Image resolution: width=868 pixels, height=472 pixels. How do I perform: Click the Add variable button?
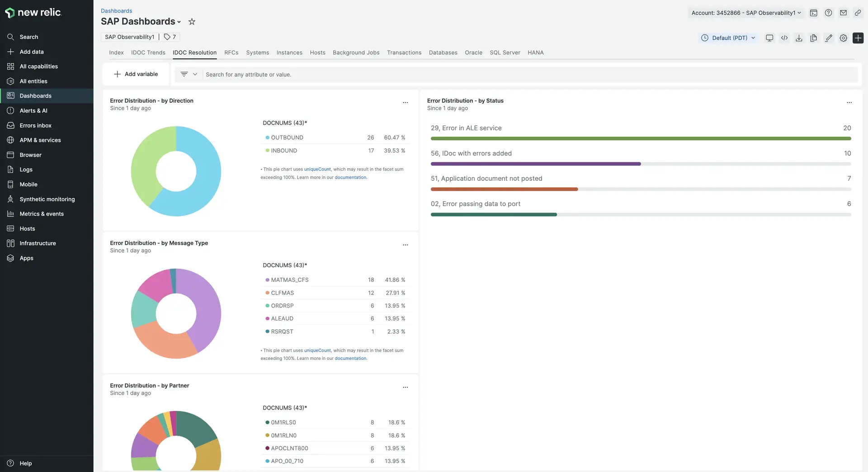click(x=136, y=74)
